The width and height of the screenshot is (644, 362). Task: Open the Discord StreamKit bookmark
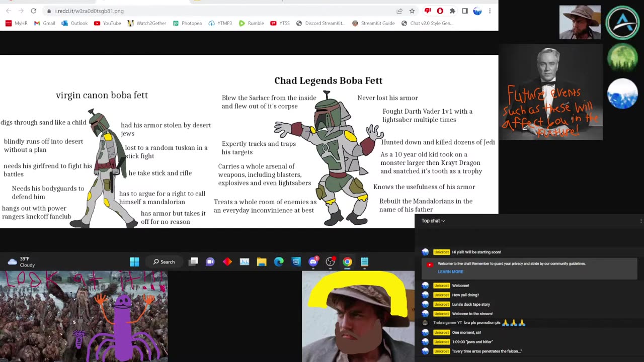320,23
